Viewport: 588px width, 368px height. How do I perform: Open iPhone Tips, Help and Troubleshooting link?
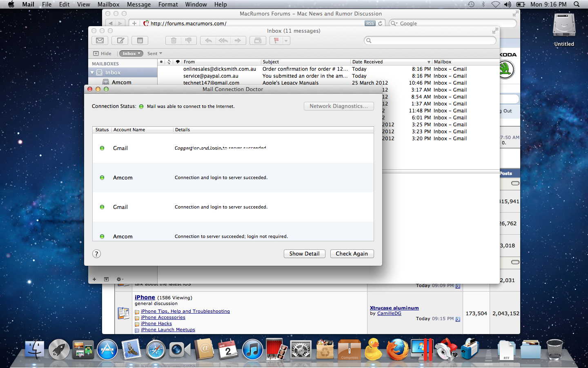point(185,311)
